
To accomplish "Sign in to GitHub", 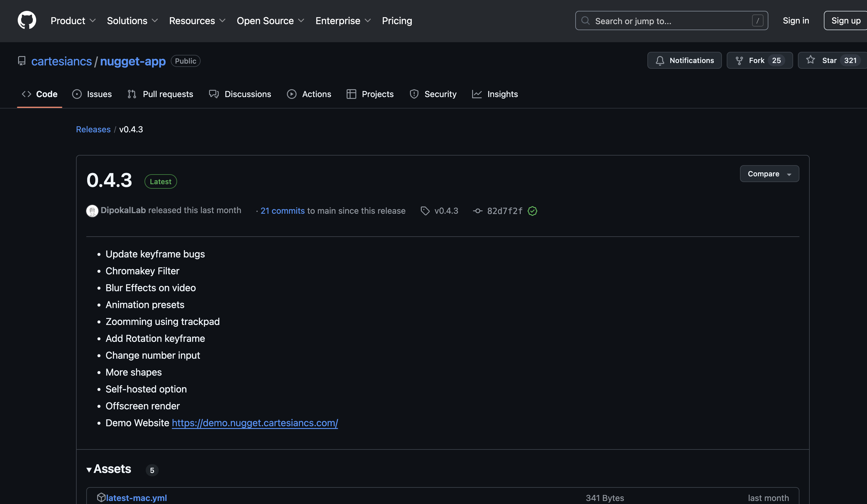I will click(796, 20).
